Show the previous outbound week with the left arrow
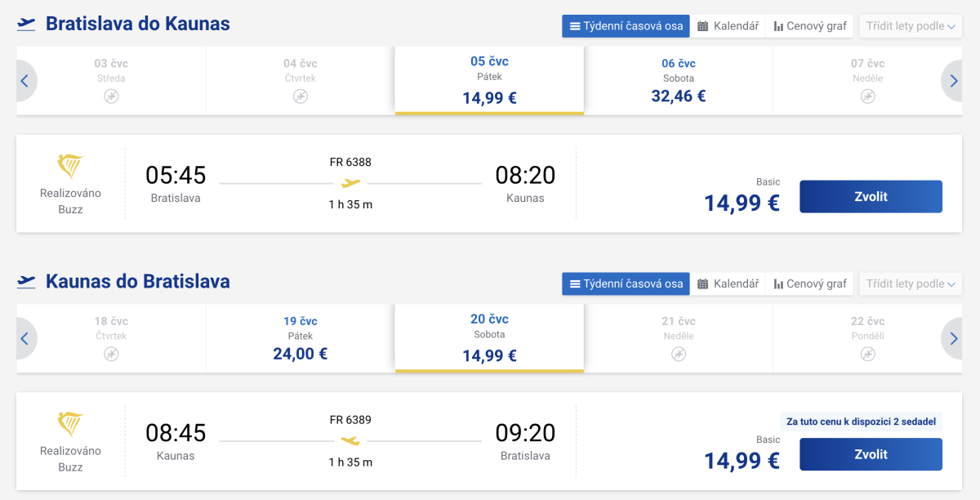 pyautogui.click(x=24, y=81)
